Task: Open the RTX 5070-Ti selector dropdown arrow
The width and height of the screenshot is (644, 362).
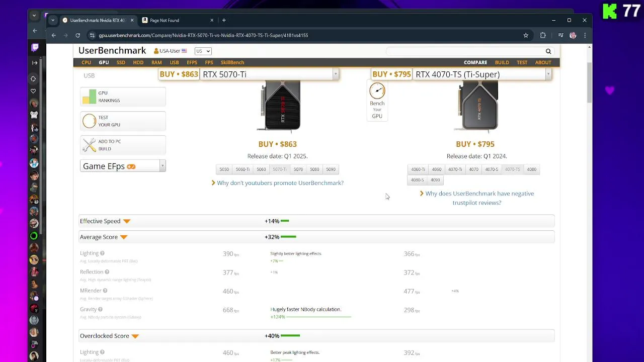Action: tap(336, 74)
